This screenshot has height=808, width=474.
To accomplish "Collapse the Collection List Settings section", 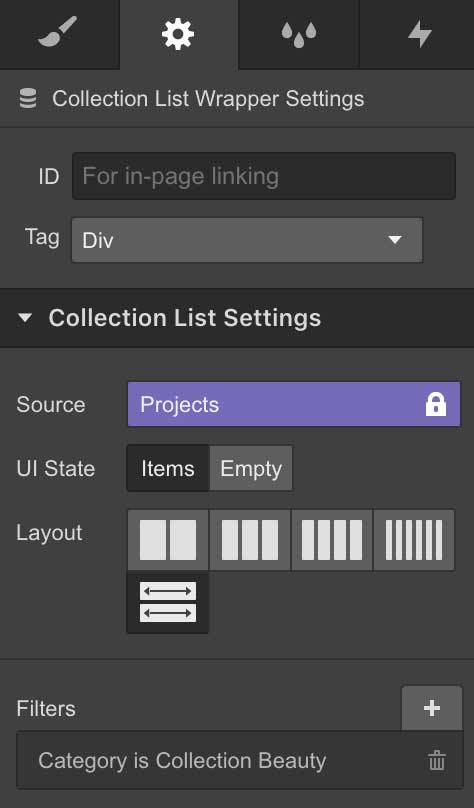I will click(25, 318).
